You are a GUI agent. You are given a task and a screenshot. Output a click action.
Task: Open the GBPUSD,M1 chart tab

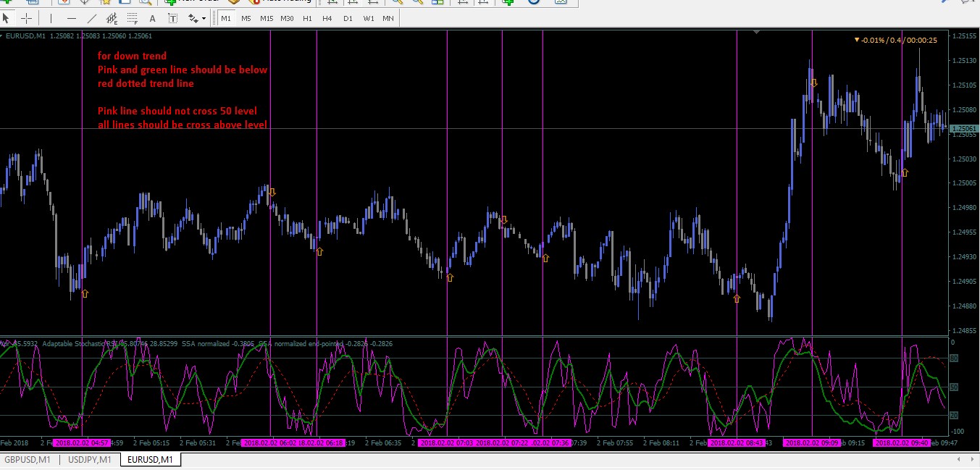(28, 459)
